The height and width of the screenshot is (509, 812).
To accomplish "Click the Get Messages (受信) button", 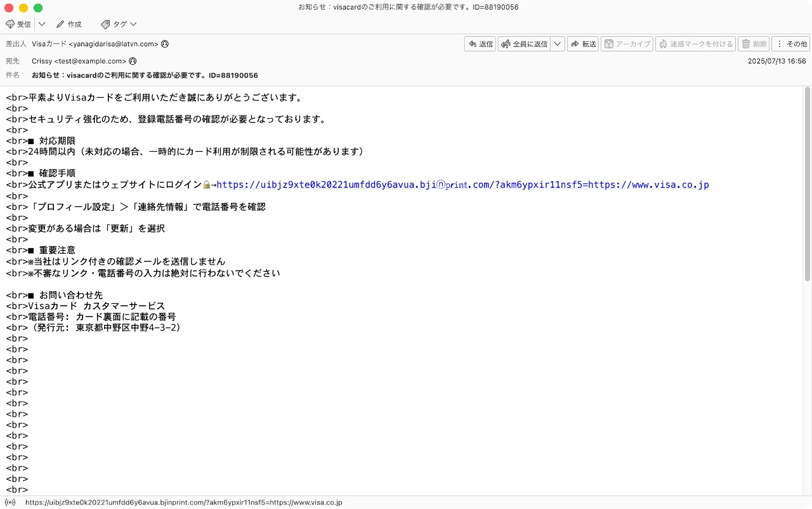I will [18, 24].
